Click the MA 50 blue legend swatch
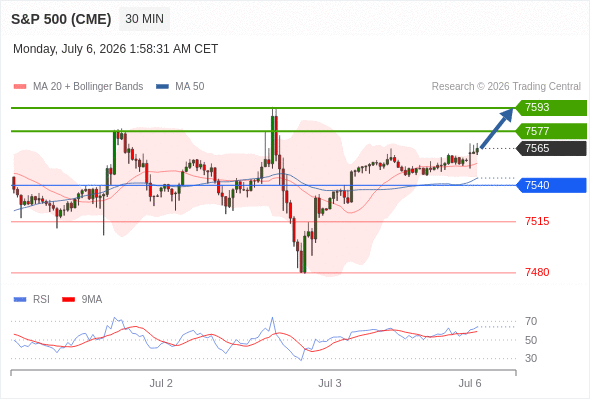Viewport: 590px width, 400px height. (x=162, y=87)
